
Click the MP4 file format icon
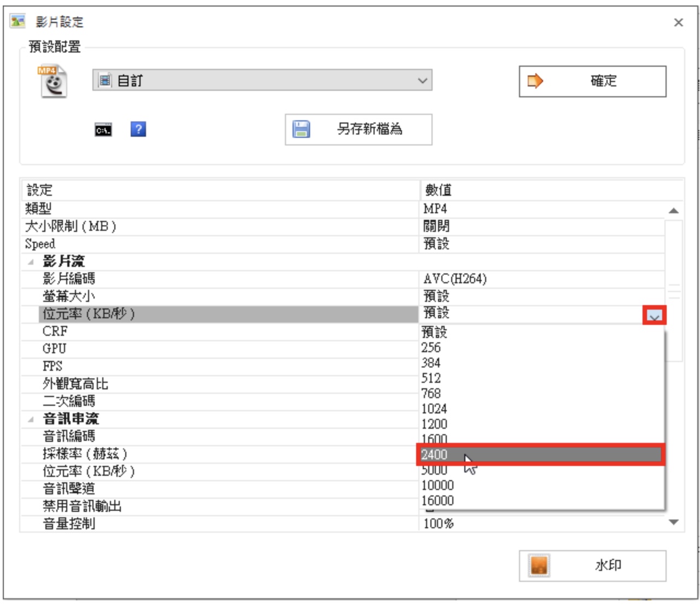[52, 81]
